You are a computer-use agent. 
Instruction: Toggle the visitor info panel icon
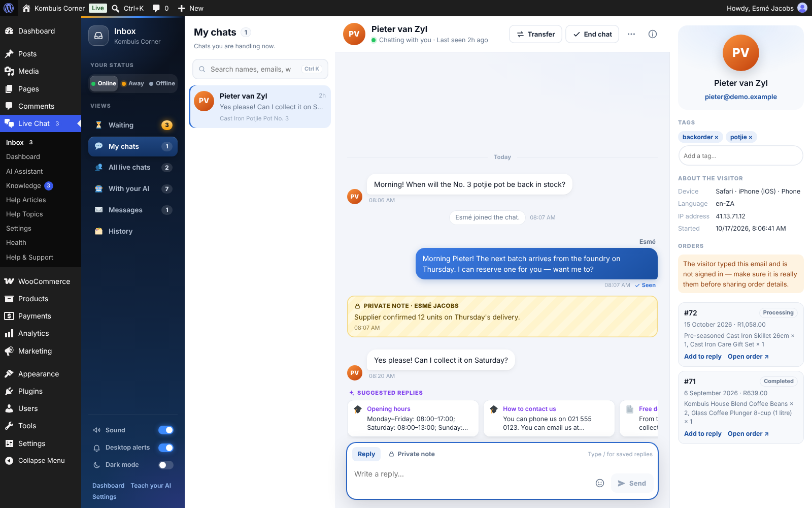[x=653, y=34]
